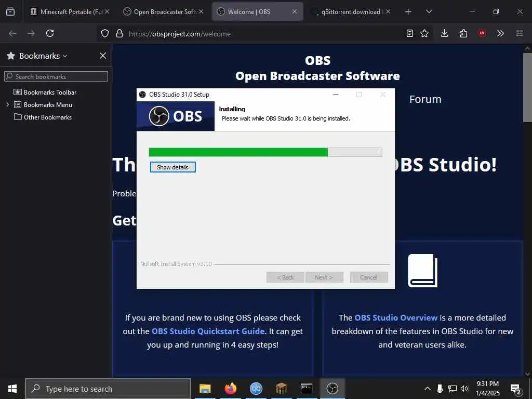
Task: Open a new browser tab
Action: 408,12
